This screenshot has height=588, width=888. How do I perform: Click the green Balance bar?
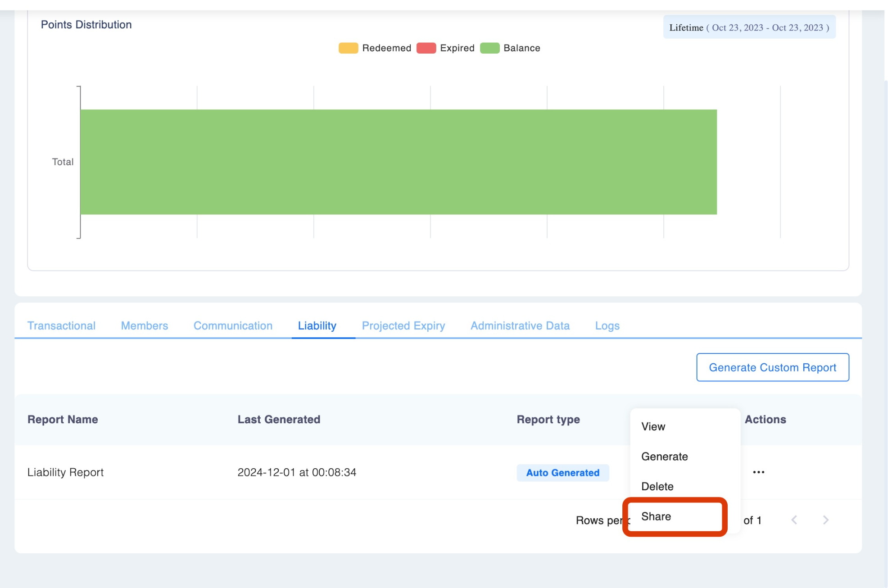pos(398,162)
